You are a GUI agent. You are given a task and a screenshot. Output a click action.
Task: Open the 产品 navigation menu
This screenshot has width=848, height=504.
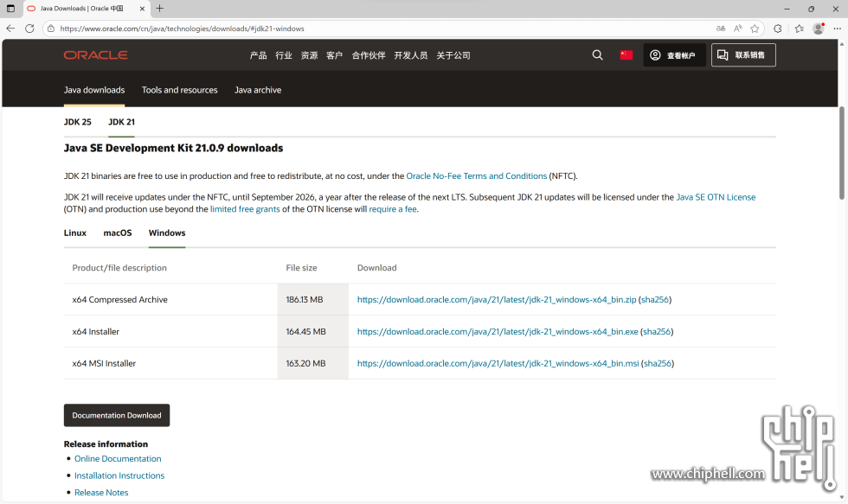[258, 55]
